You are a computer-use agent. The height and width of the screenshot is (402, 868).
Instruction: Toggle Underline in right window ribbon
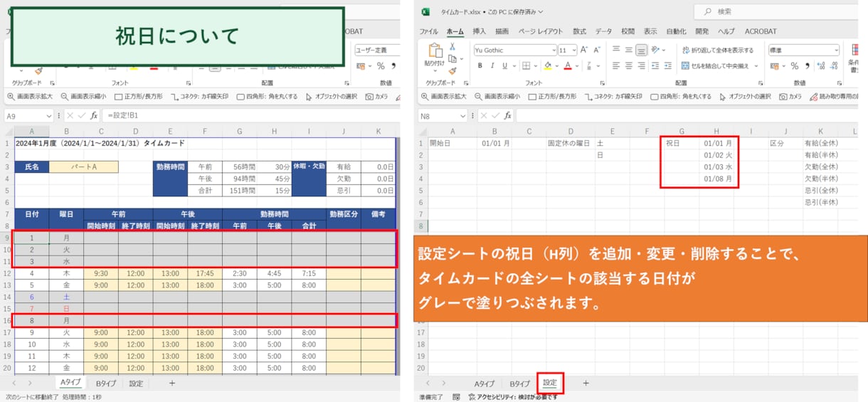(505, 65)
